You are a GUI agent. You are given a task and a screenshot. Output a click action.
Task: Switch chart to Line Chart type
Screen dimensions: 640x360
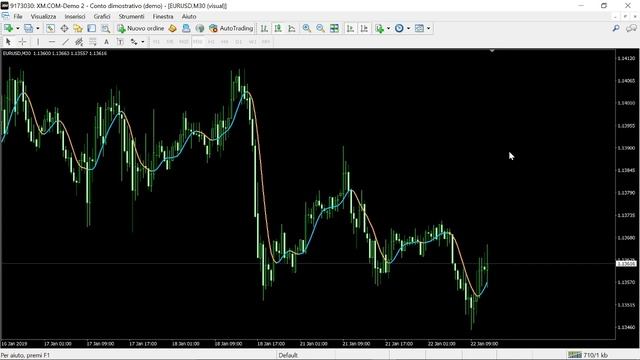coord(292,28)
